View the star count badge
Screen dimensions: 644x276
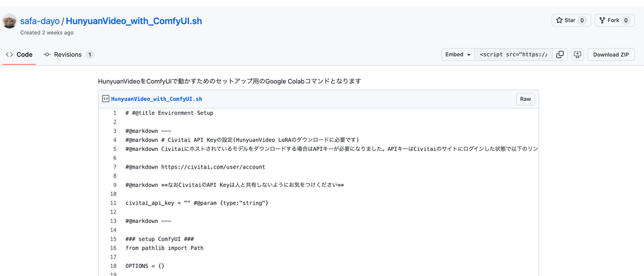(583, 20)
